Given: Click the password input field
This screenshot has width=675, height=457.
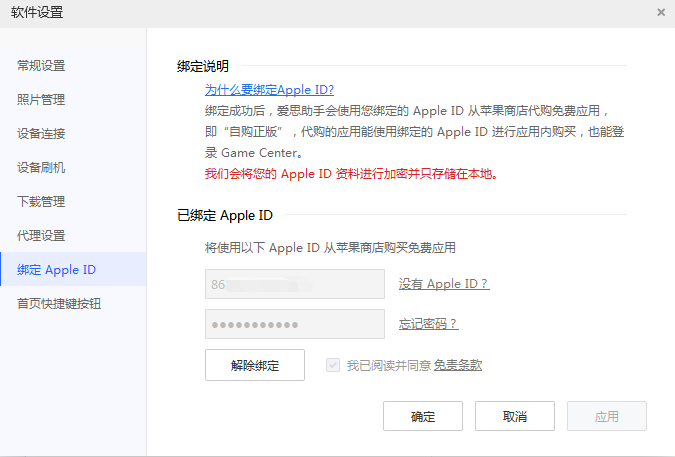Looking at the screenshot, I should [294, 324].
